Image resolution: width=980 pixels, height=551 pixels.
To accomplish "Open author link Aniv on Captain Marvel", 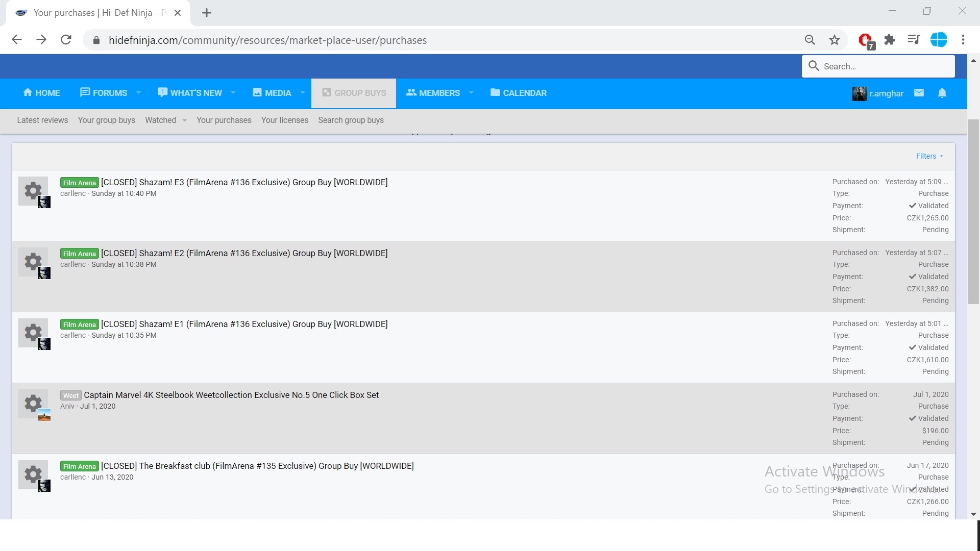I will coord(67,406).
